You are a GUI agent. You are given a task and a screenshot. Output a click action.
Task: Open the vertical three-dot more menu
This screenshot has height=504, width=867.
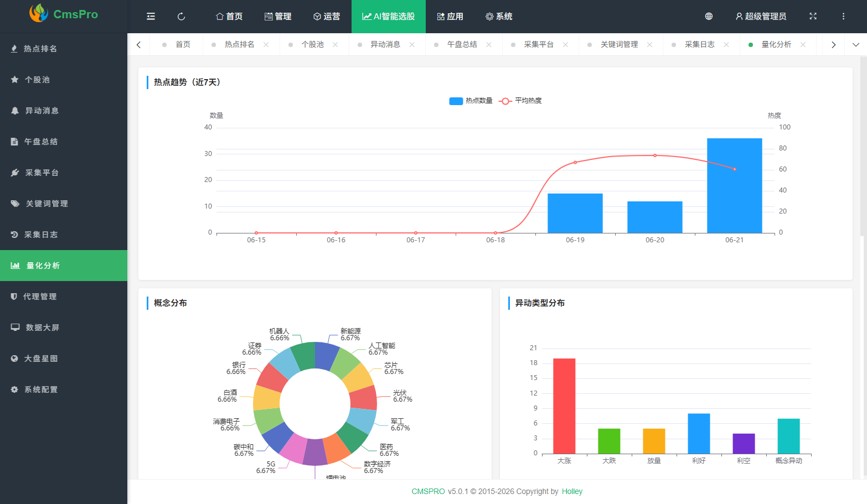843,17
